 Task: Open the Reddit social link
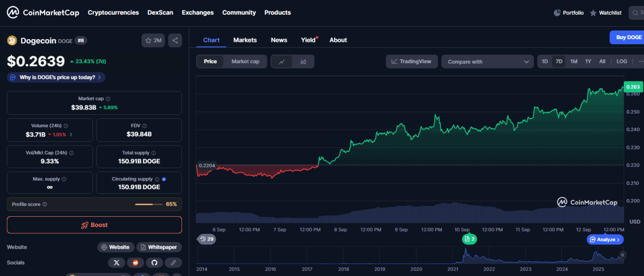135,263
